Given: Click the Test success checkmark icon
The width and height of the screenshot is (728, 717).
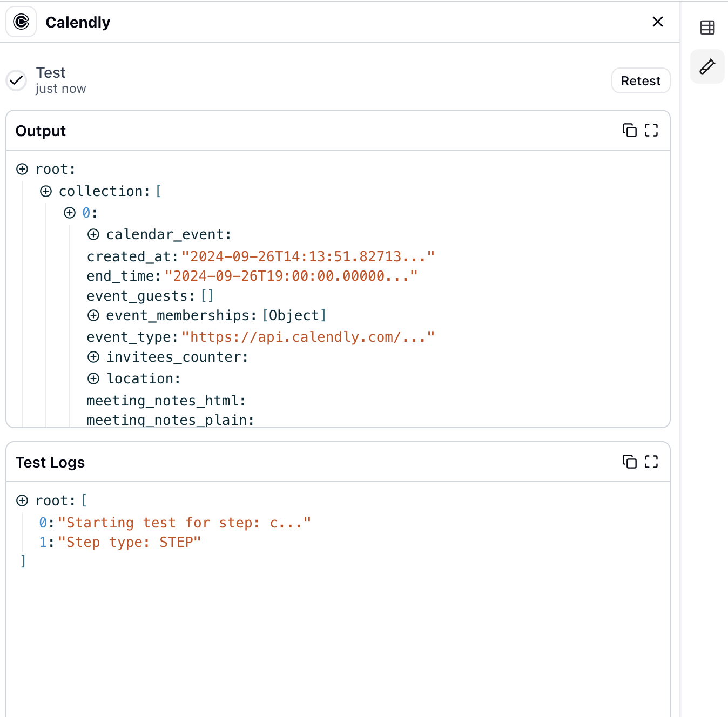Looking at the screenshot, I should 17,80.
